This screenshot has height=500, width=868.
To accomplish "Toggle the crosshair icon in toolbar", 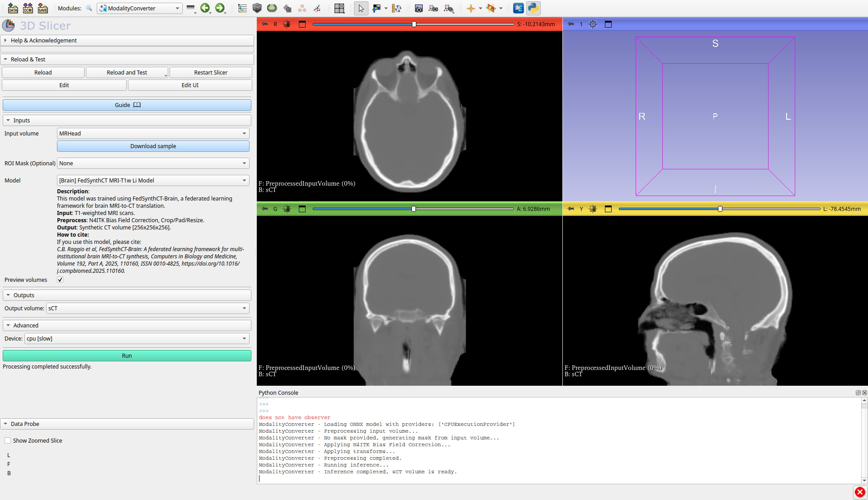I will (471, 8).
